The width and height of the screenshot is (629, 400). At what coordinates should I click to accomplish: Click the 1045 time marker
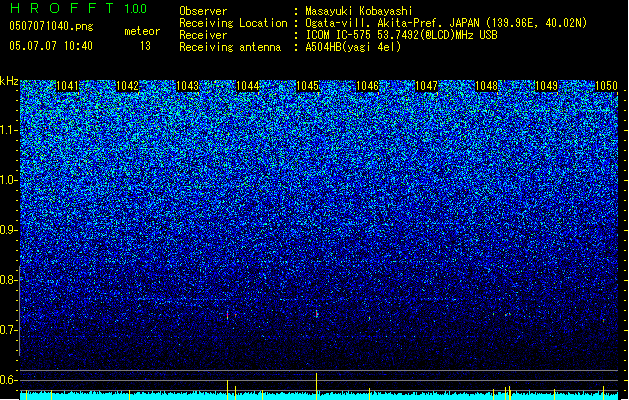pos(307,86)
